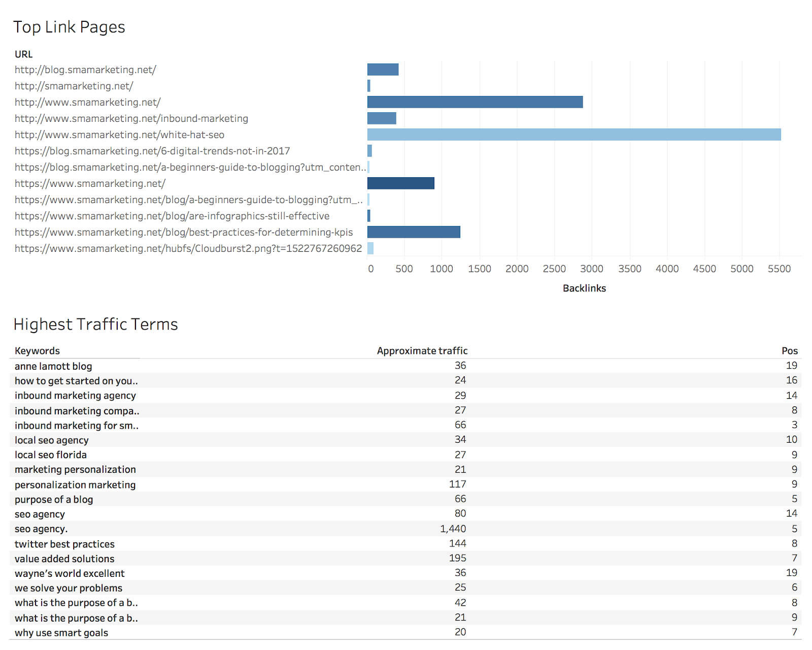
Task: Click keyword 'local seo florida'
Action: (x=51, y=455)
